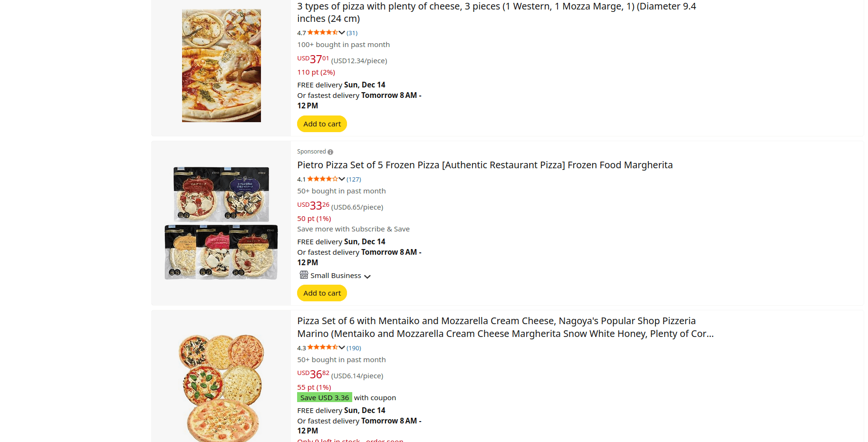The image size is (868, 442).
Task: Expand the Small Business dropdown chevron
Action: [x=367, y=276]
